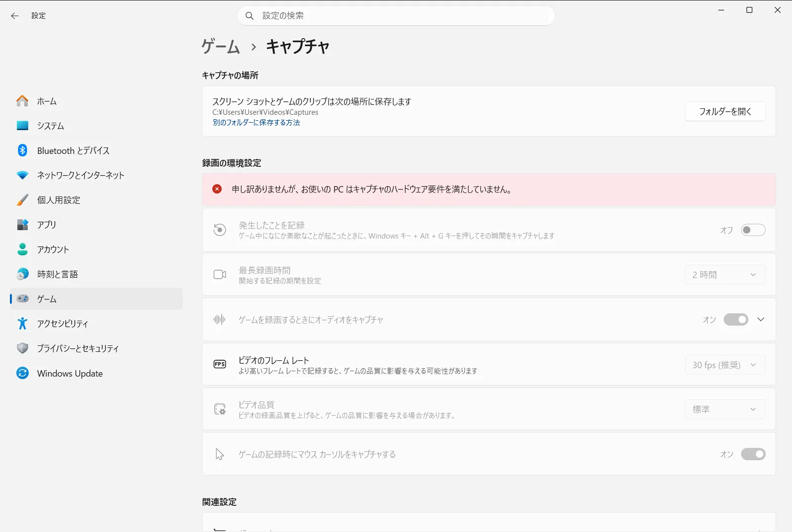
Task: Click the アカウント person icon
Action: [x=22, y=249]
